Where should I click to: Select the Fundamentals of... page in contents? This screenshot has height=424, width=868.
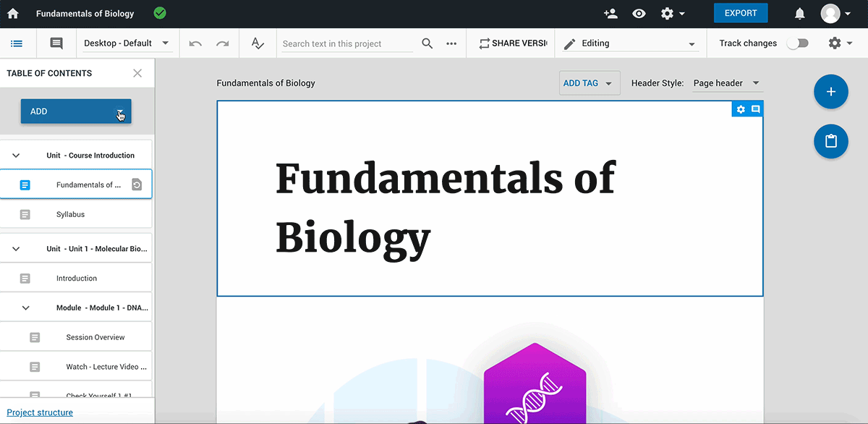[x=76, y=185]
